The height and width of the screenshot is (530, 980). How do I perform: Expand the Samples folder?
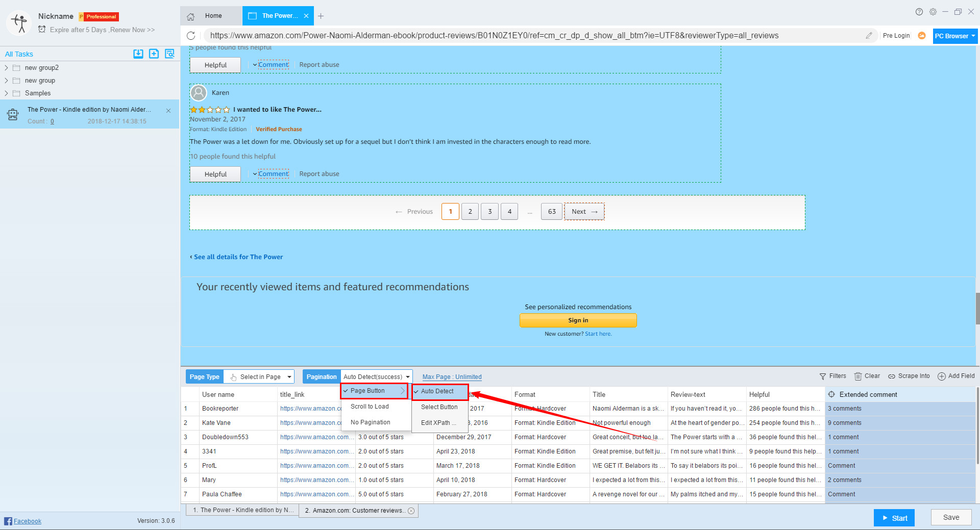pyautogui.click(x=6, y=93)
